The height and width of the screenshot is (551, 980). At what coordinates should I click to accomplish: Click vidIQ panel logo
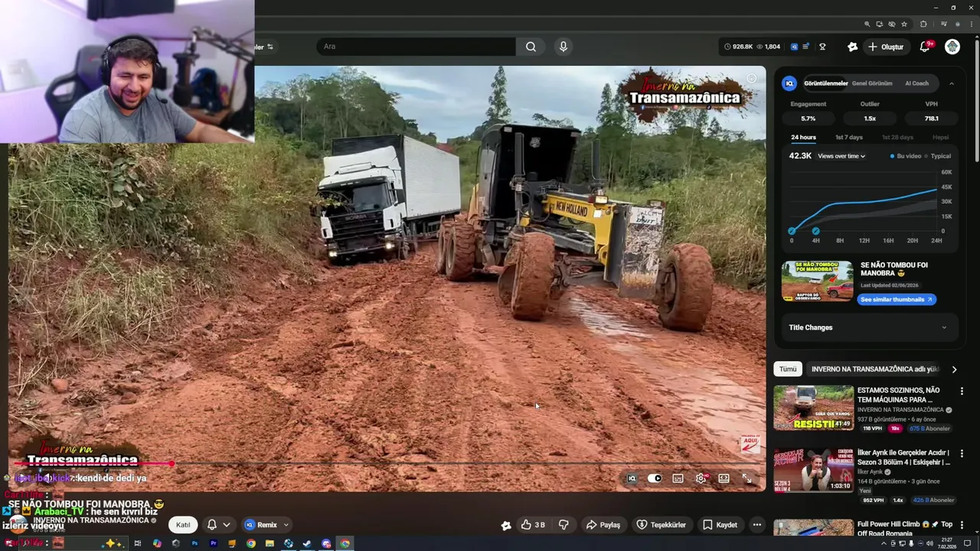(789, 83)
